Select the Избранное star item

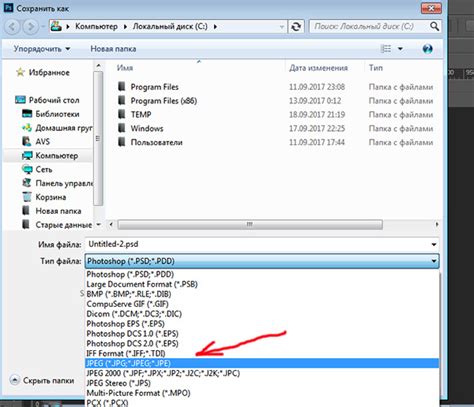pyautogui.click(x=43, y=72)
